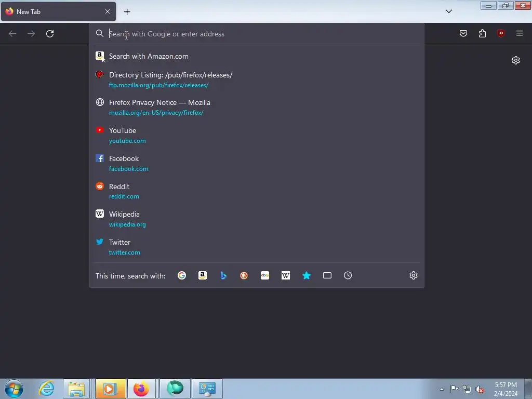
Task: Open the Windows Start menu
Action: [14, 389]
